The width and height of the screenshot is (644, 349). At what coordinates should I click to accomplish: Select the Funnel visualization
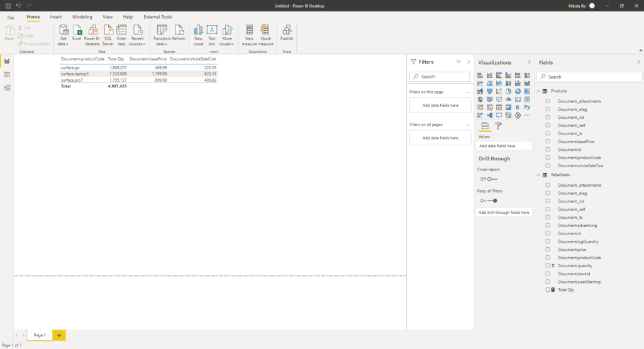click(x=489, y=91)
